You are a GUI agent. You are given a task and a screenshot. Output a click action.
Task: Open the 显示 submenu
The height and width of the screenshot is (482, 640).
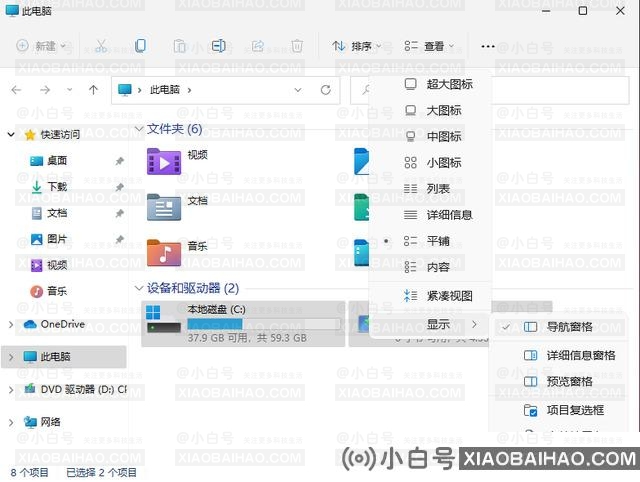[x=430, y=324]
